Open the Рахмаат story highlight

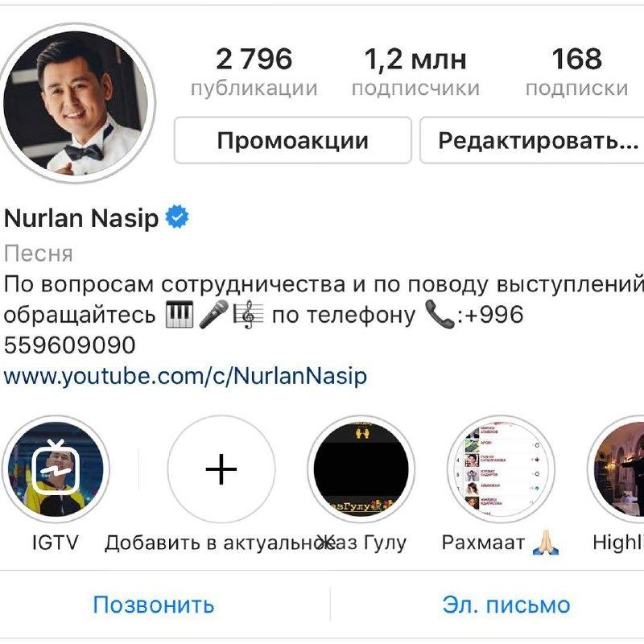pos(501,469)
